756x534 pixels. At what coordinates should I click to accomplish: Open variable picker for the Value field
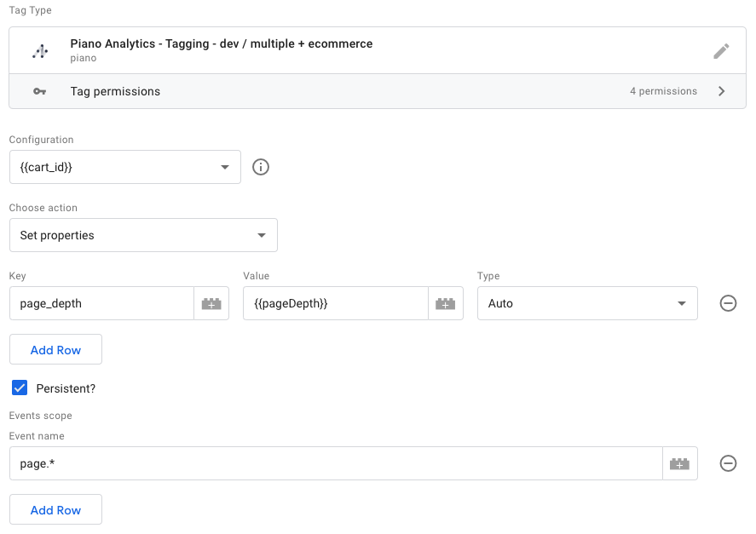tap(445, 303)
